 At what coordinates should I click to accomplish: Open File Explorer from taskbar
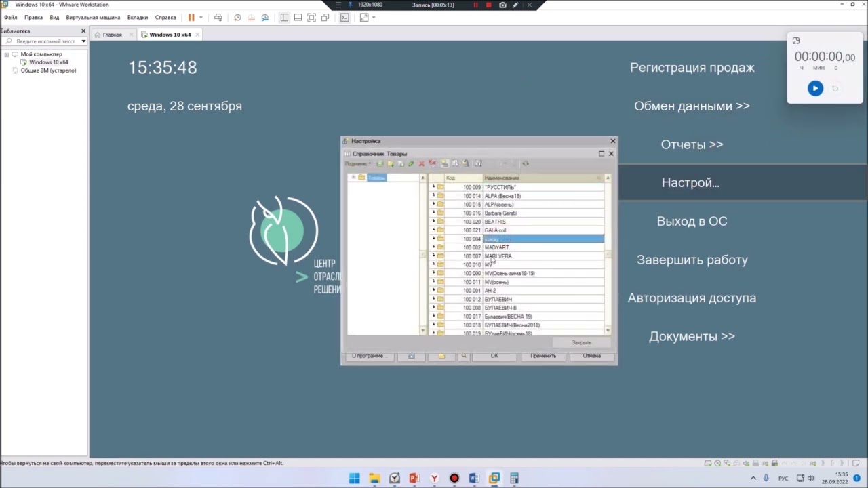click(x=374, y=479)
